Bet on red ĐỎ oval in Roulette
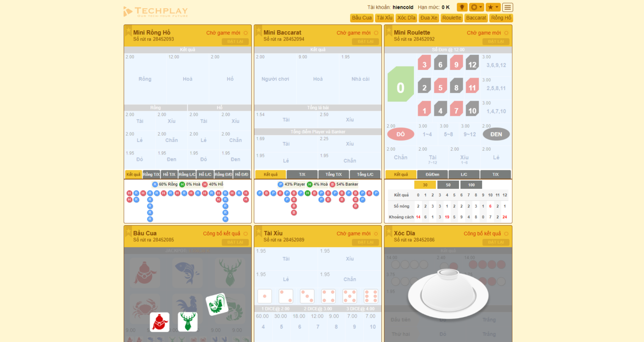The width and height of the screenshot is (644, 342). 401,134
